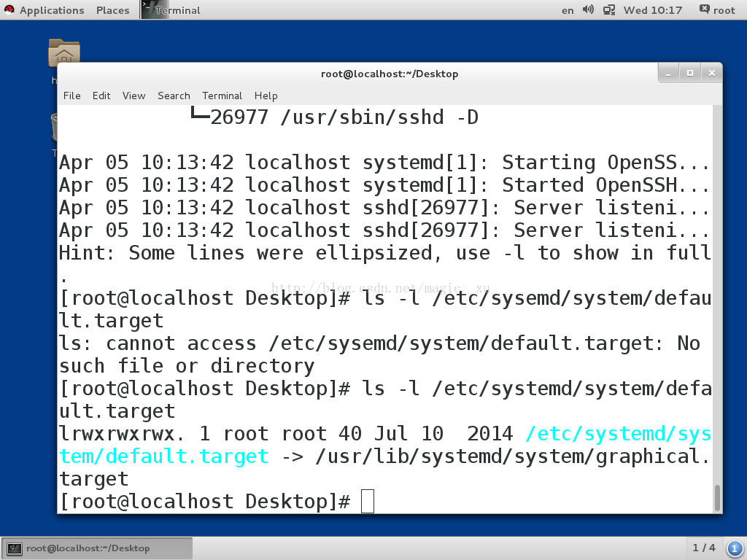The width and height of the screenshot is (747, 560).
Task: Click the text '/usr/lib/systemd/system/graphical.'
Action: pos(512,456)
